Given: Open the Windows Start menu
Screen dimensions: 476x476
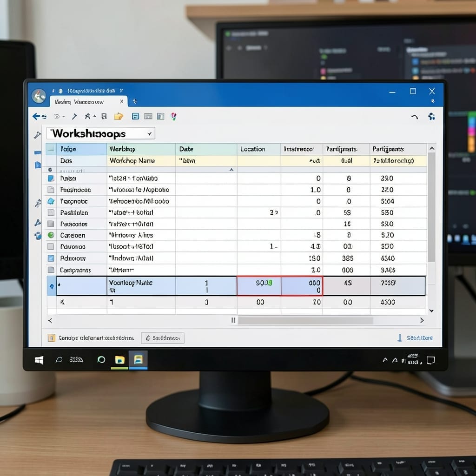Looking at the screenshot, I should [39, 360].
